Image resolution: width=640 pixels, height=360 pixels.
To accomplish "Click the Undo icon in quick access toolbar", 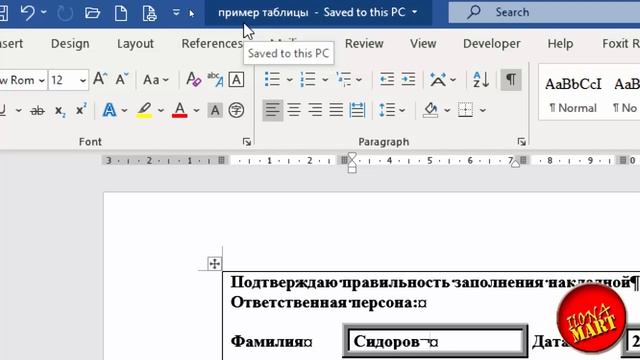I will [x=28, y=13].
